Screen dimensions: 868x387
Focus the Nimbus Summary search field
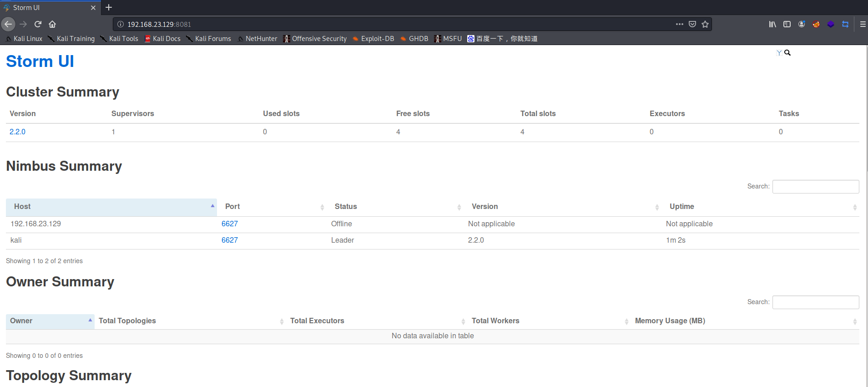point(816,187)
